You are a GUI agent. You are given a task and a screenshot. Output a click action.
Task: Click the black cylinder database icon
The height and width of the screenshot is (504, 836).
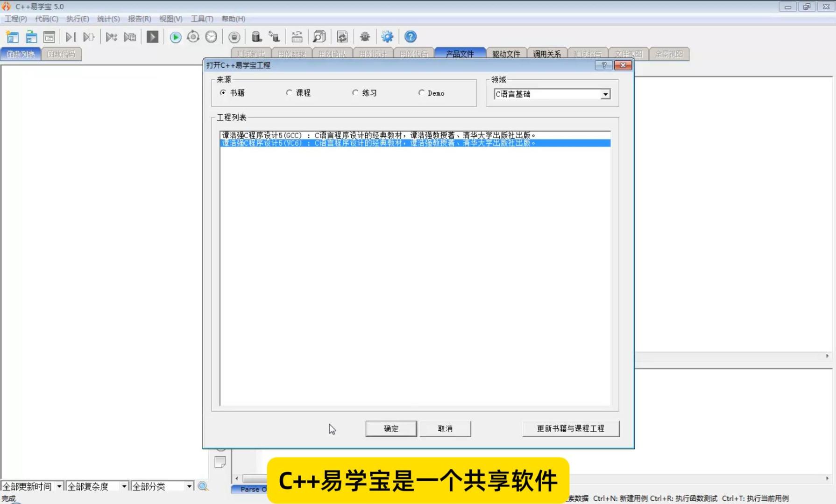[256, 37]
